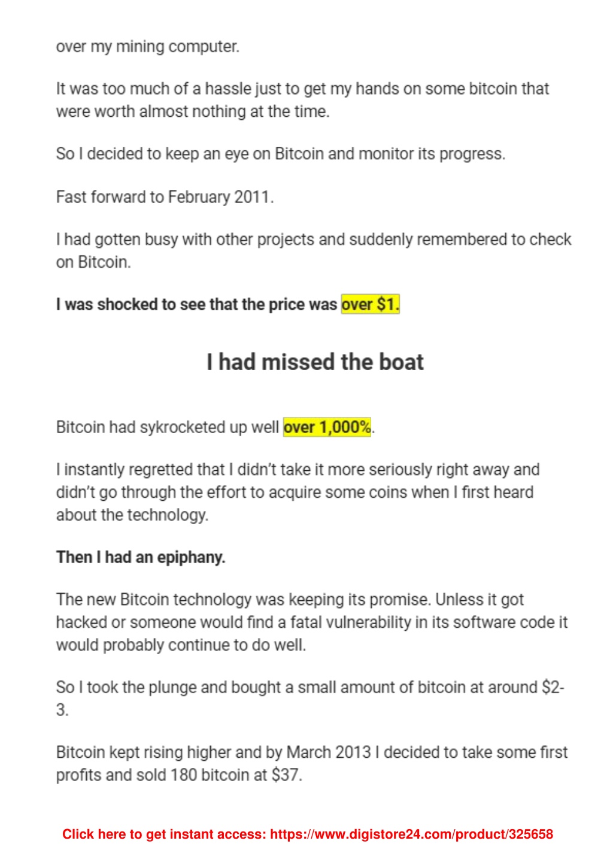613x868 pixels.
Task: Click the "$2-" price in the plunge paragraph
Action: click(x=553, y=686)
